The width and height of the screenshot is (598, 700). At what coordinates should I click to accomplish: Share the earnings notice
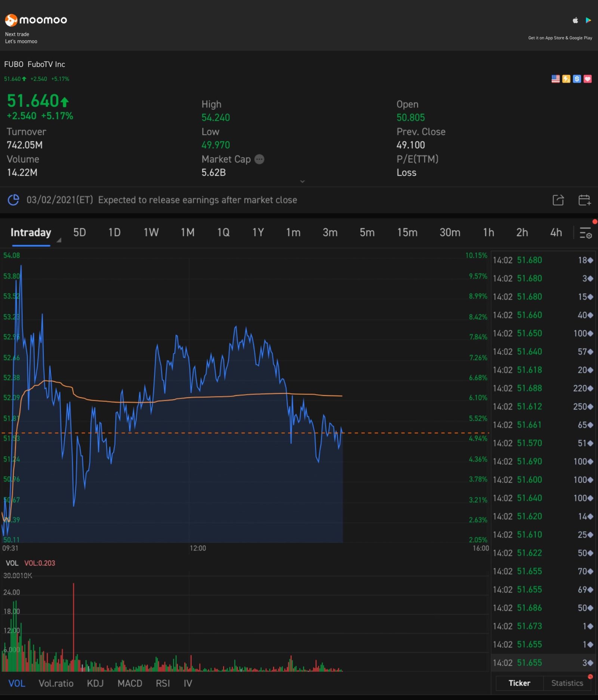[558, 200]
